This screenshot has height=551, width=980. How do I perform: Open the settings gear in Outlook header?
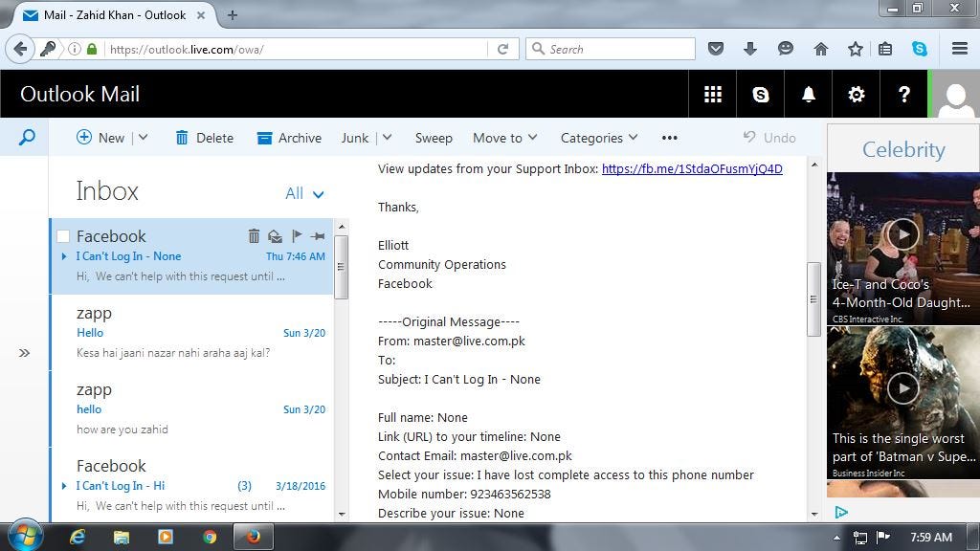coord(857,95)
